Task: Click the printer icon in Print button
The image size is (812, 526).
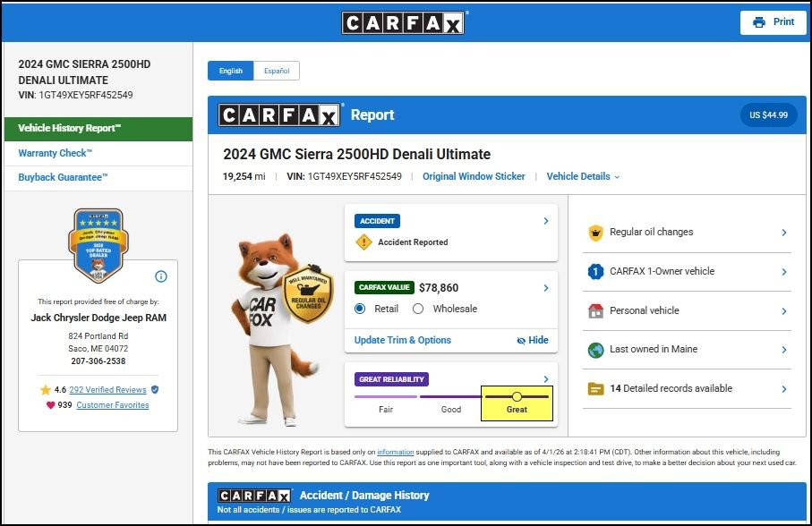Action: [x=759, y=22]
